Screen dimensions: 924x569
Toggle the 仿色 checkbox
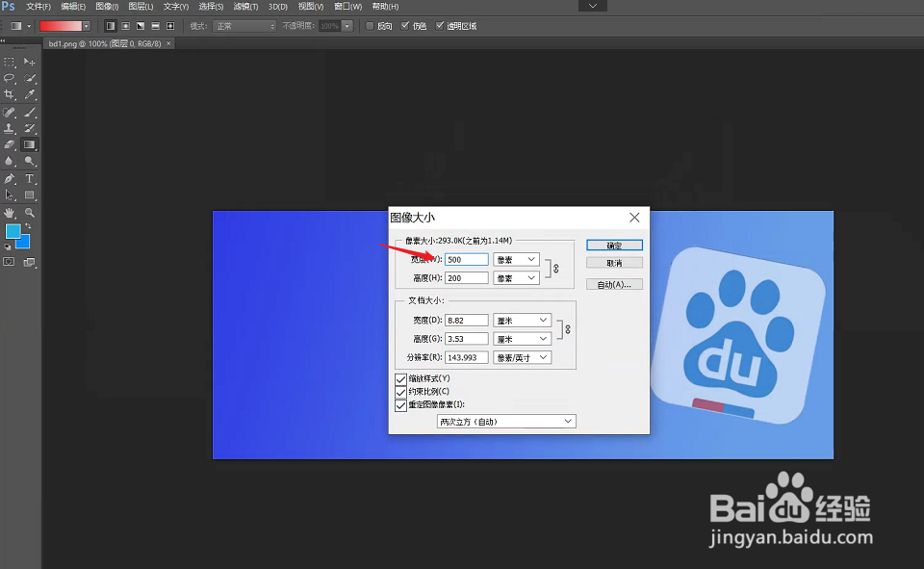click(x=405, y=26)
